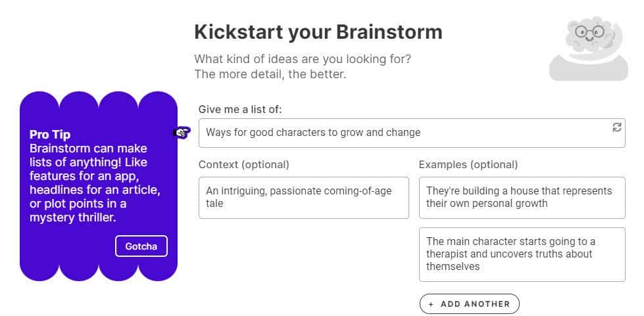Screen dimensions: 644x316
Task: Click the purple Pro Tip card top edge
Action: (x=99, y=96)
